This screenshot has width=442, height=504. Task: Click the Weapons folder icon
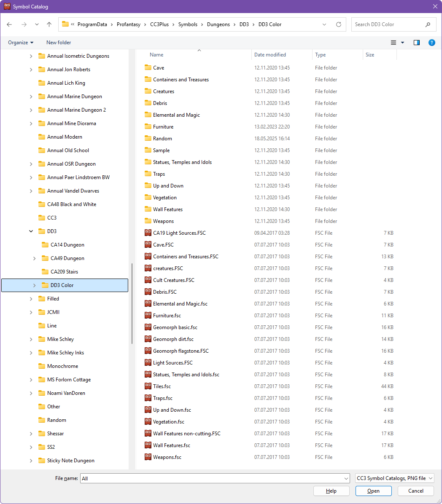148,221
